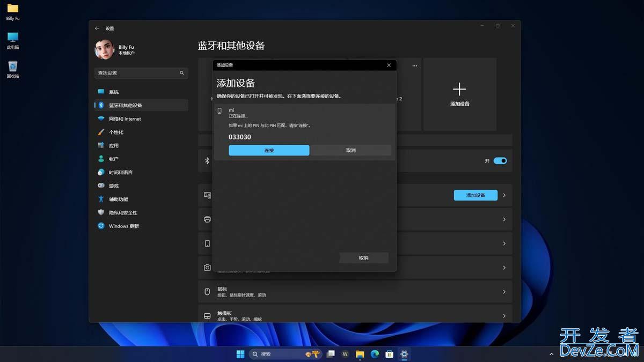Viewport: 644px width, 362px height.
Task: Click the blue 添加设备 button in Settings
Action: (x=475, y=195)
